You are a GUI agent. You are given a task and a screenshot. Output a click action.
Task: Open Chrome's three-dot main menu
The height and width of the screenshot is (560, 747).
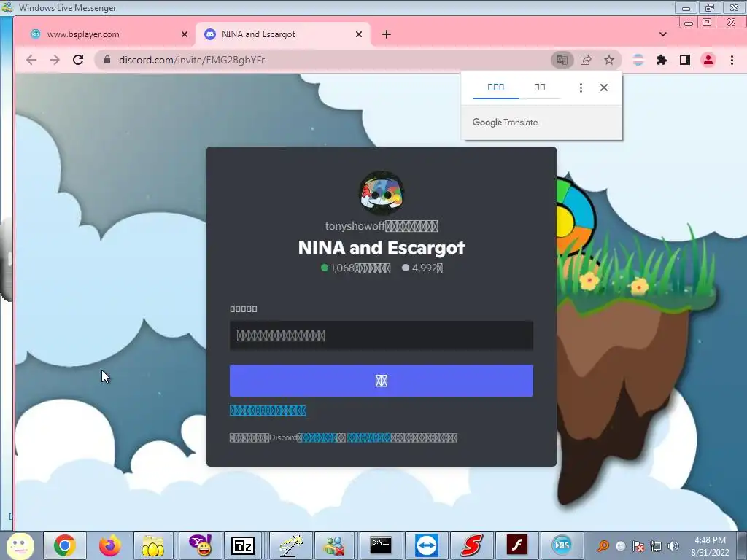[x=732, y=60]
